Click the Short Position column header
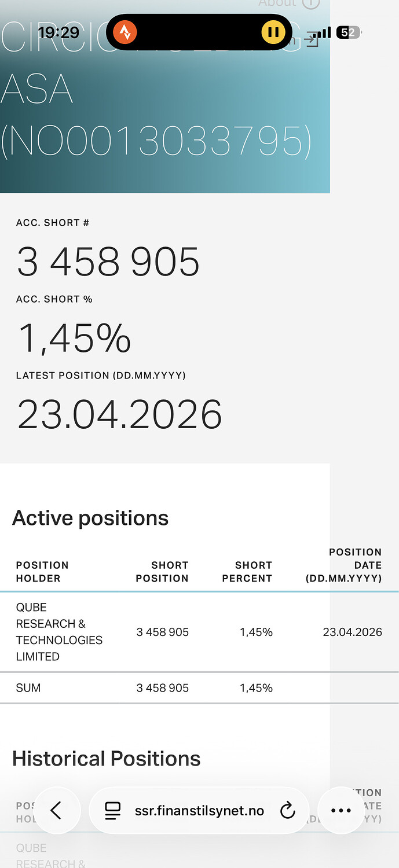This screenshot has height=868, width=399. pyautogui.click(x=162, y=572)
